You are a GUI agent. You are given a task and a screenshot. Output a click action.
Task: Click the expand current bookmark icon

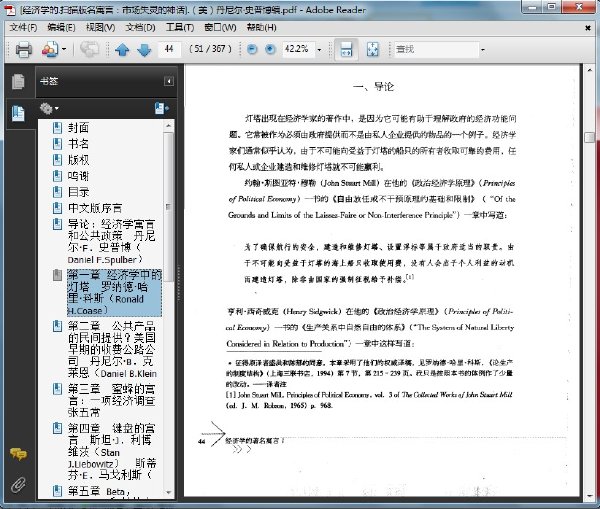click(162, 108)
